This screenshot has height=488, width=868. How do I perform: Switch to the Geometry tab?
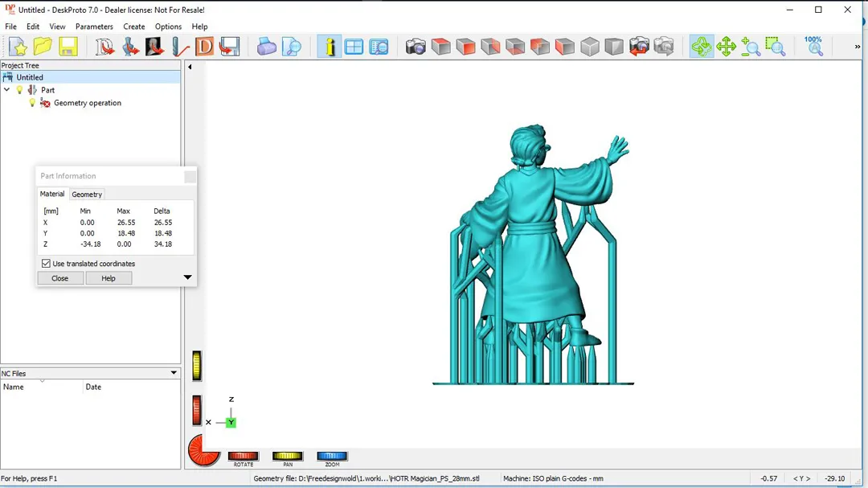click(x=87, y=195)
